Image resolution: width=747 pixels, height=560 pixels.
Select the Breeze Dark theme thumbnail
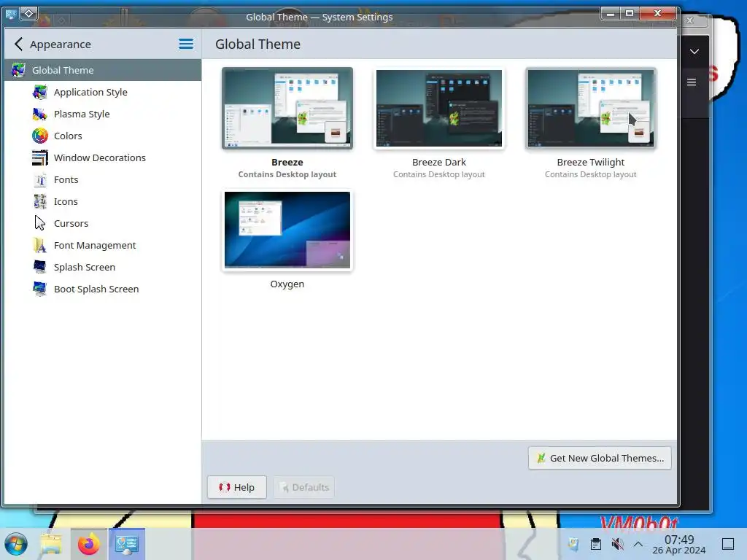click(438, 108)
